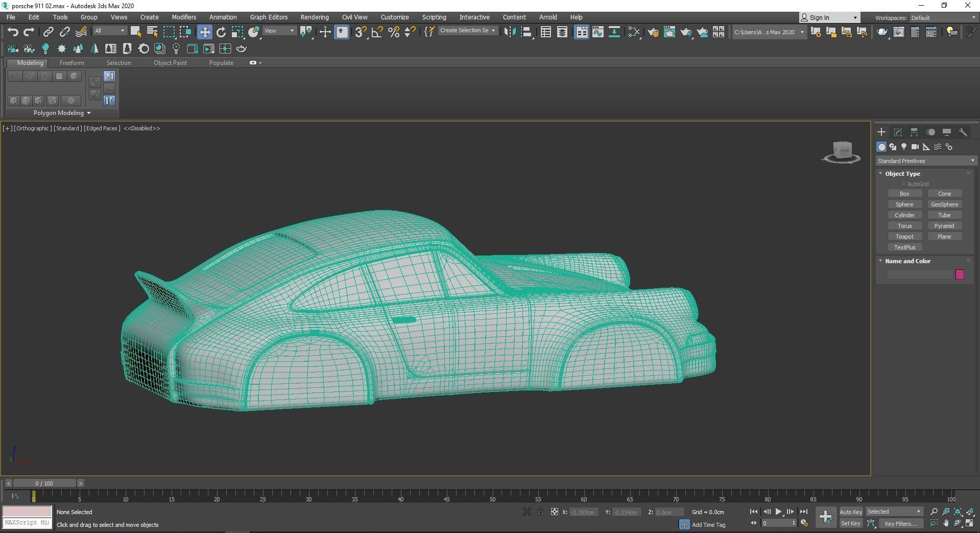Toggle Angle Snap on
The height and width of the screenshot is (533, 980).
pyautogui.click(x=377, y=32)
